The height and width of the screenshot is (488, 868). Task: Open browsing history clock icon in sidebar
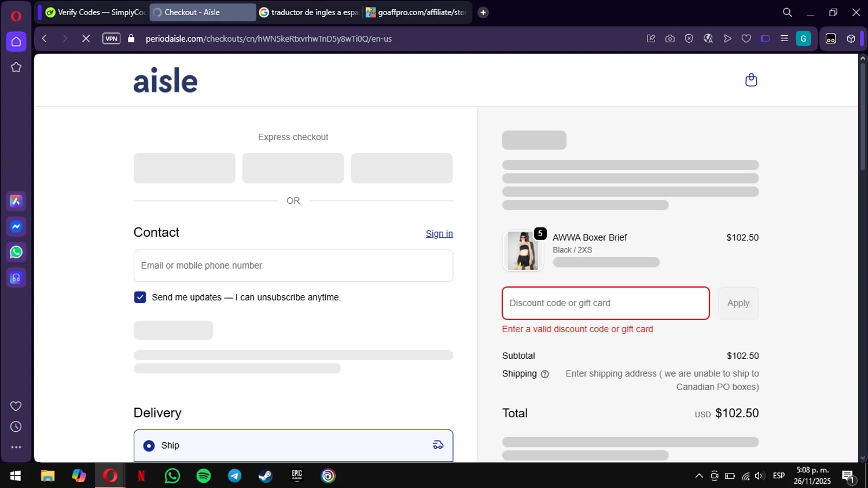16,427
